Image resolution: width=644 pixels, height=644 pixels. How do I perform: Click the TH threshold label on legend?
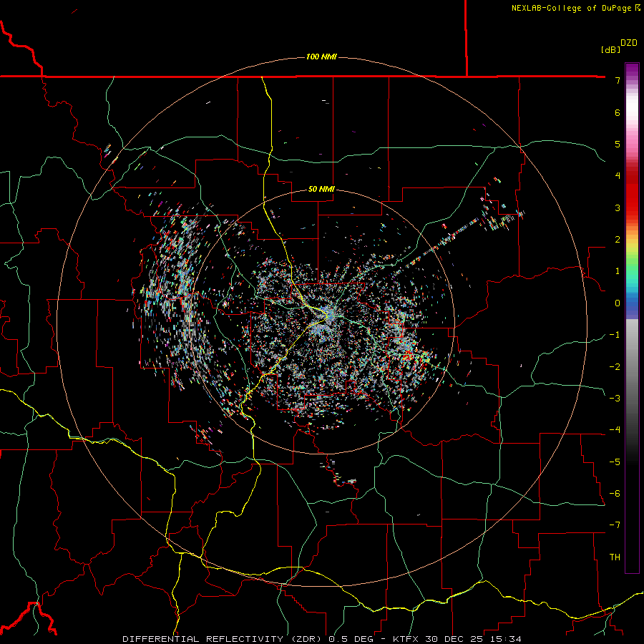[x=615, y=557]
